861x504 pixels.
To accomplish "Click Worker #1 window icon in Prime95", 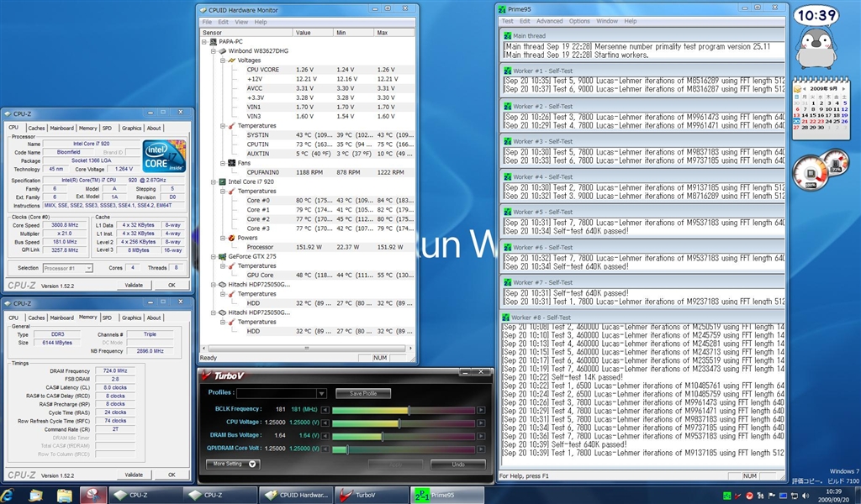I will pyautogui.click(x=507, y=71).
